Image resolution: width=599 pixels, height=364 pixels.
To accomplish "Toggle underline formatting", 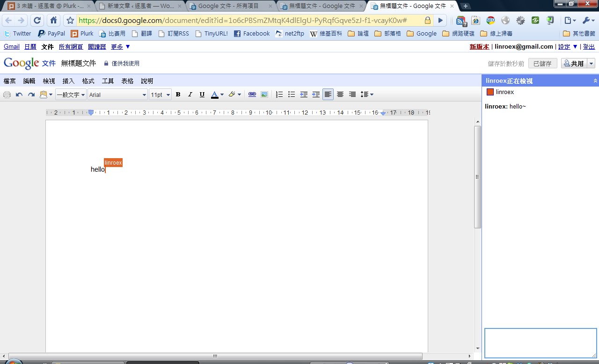I will (202, 95).
